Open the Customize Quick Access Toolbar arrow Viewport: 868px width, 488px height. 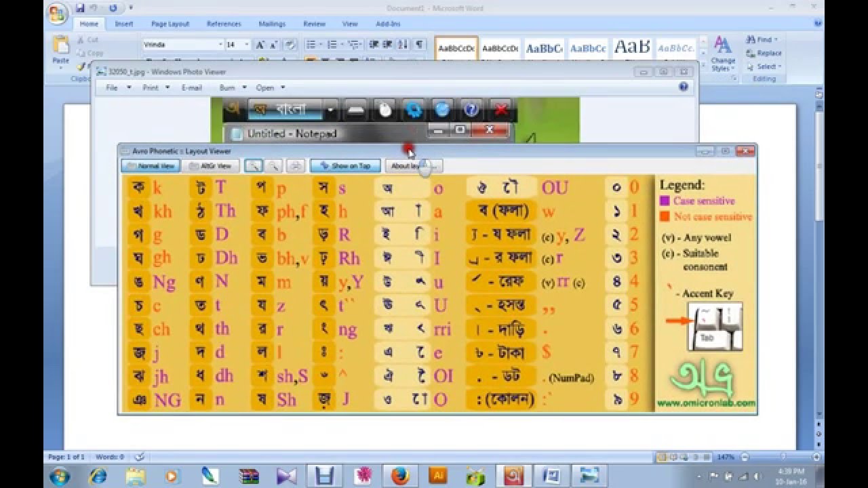coord(130,8)
